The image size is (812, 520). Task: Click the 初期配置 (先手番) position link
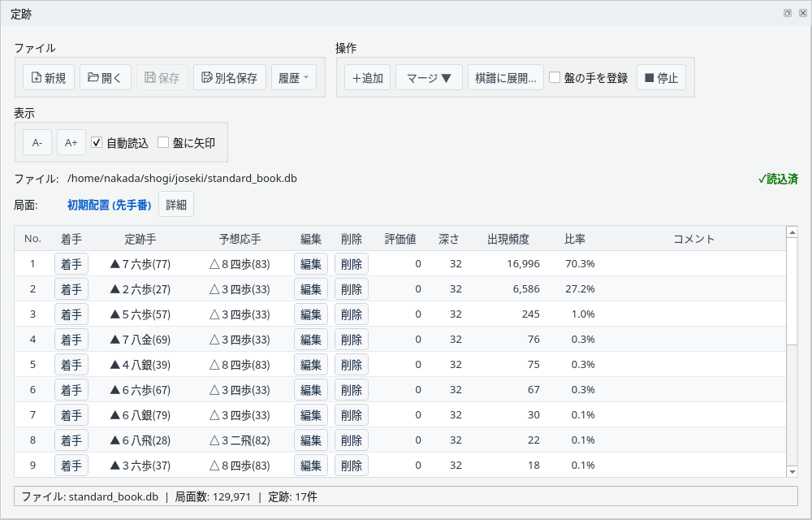click(110, 205)
